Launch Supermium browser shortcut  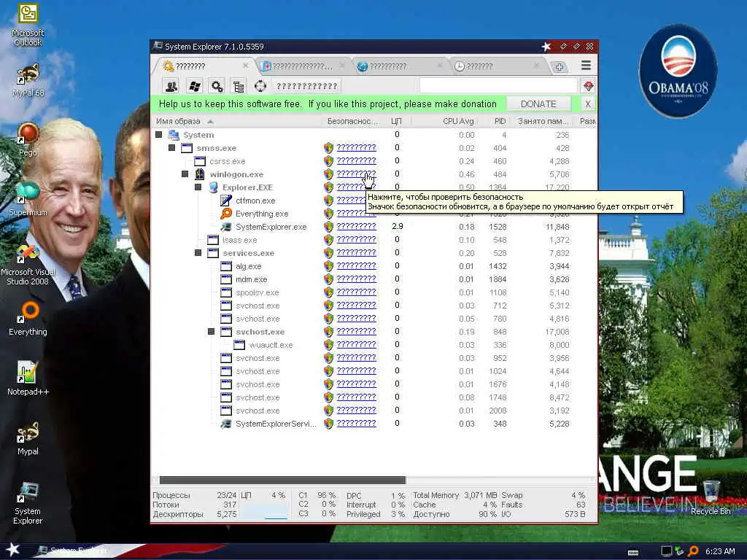(28, 198)
